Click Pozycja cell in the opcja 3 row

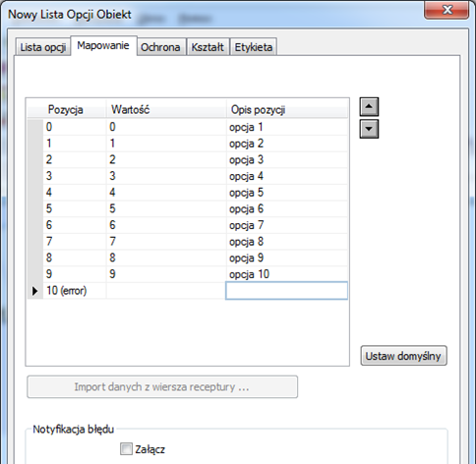[75, 159]
